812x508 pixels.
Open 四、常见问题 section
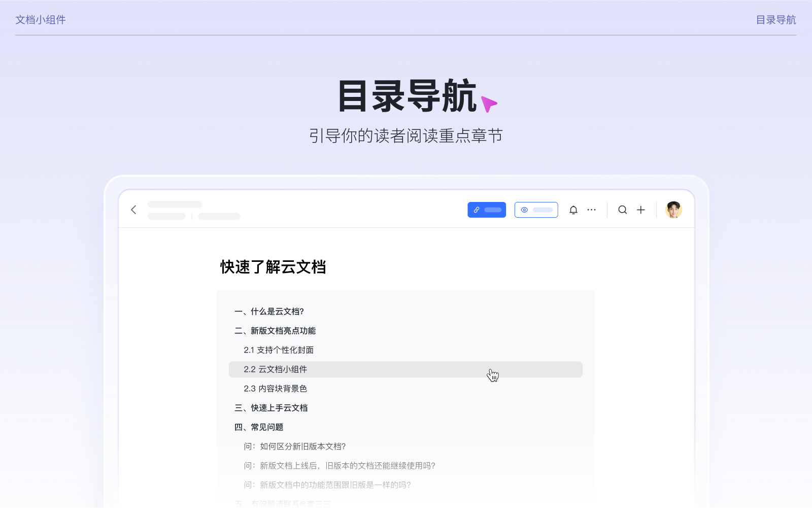259,427
